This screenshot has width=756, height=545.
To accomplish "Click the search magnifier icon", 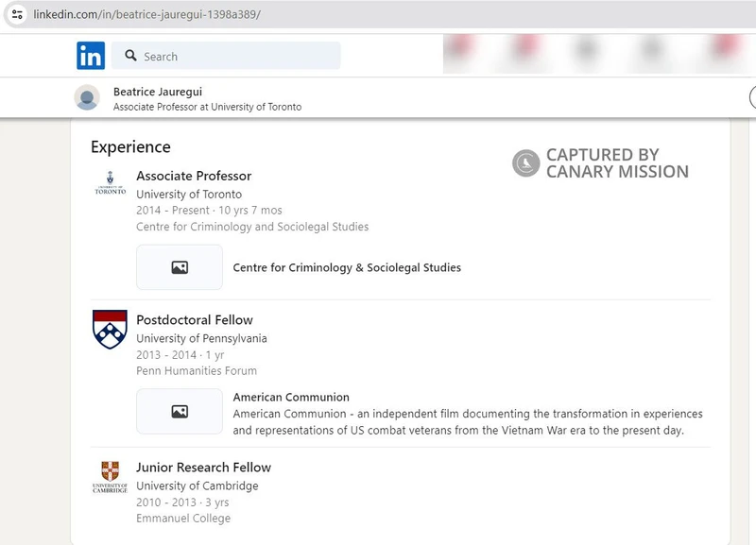I will tap(130, 56).
